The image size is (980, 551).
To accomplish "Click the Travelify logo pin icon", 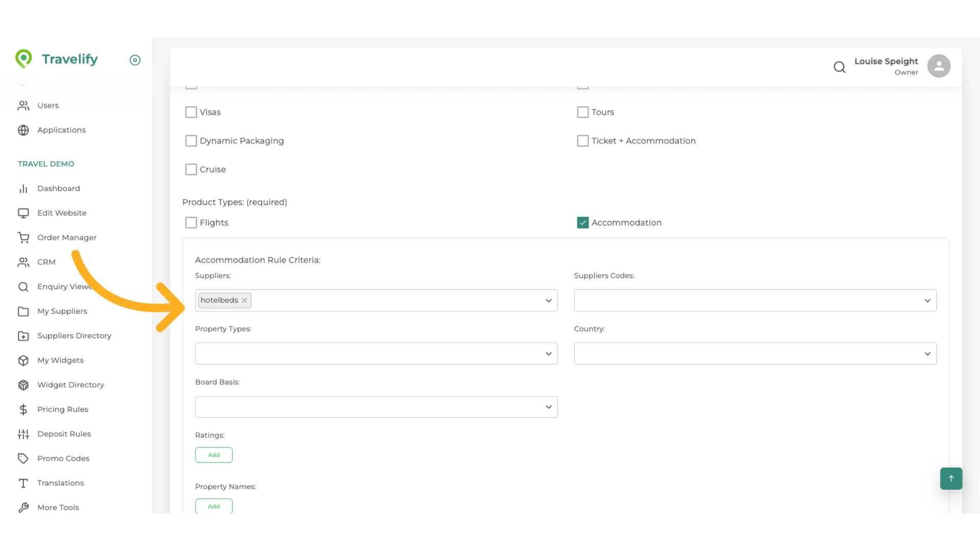I will point(23,59).
